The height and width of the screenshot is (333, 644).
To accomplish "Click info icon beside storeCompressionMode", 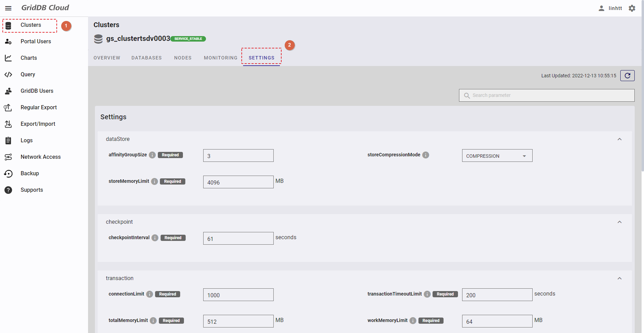I will click(x=426, y=155).
